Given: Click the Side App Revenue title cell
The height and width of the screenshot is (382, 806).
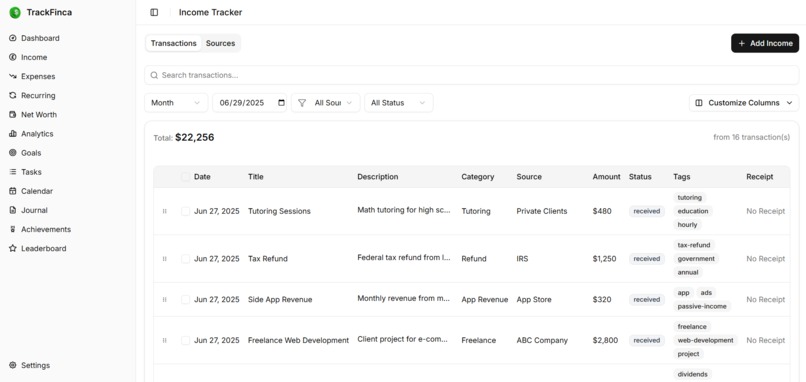Looking at the screenshot, I should tap(280, 299).
